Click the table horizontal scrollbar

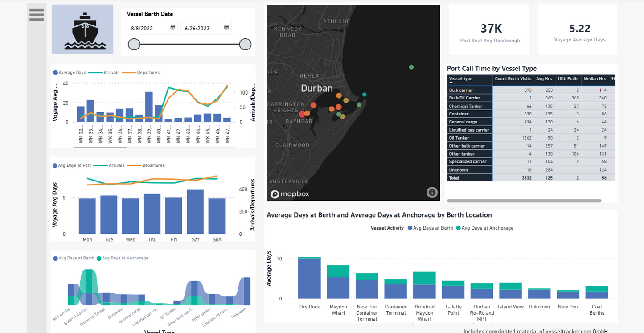(x=524, y=201)
